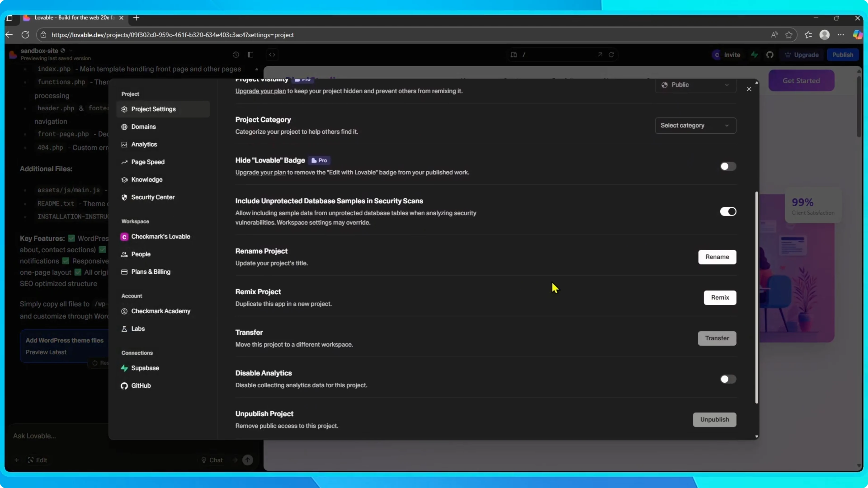Viewport: 868px width, 488px height.
Task: Click the GitHub icon in header
Action: tap(770, 55)
